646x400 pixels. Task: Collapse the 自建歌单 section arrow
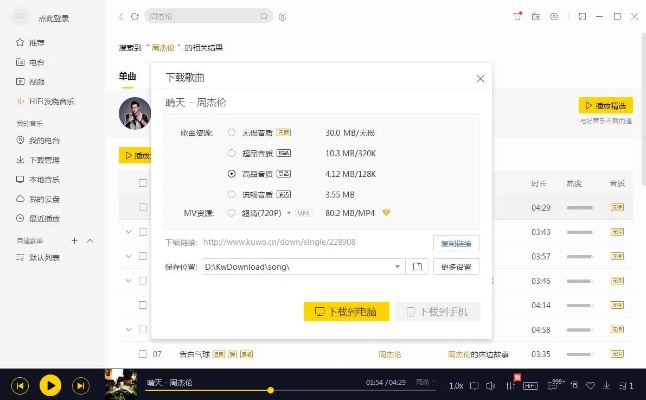click(90, 241)
